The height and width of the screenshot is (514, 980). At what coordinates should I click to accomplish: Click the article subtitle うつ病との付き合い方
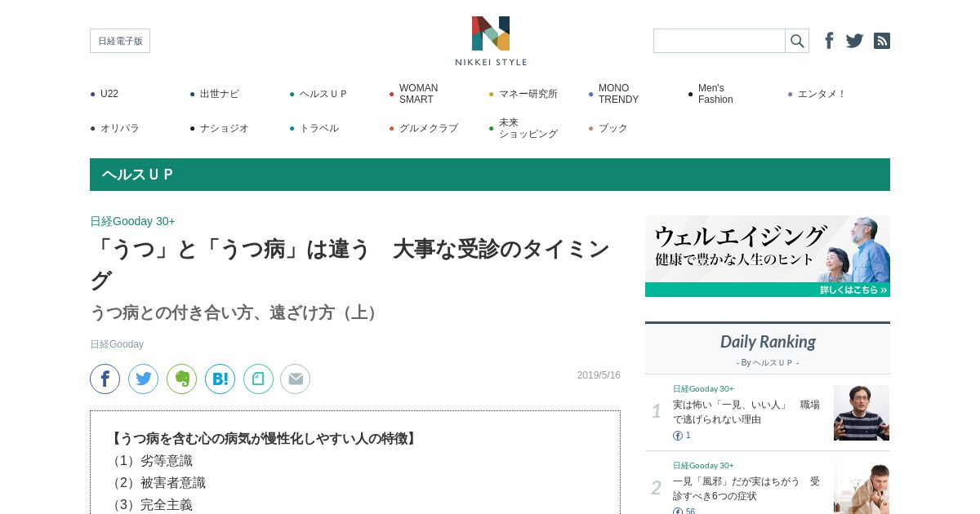[x=236, y=312]
